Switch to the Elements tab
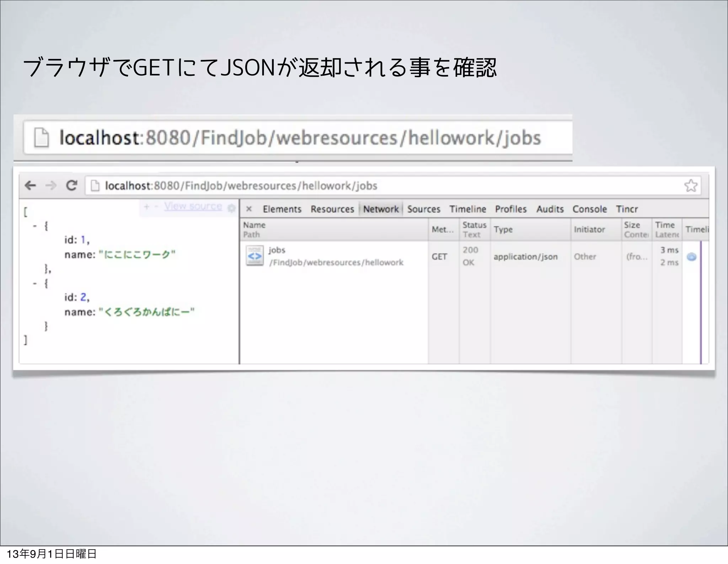 point(282,209)
